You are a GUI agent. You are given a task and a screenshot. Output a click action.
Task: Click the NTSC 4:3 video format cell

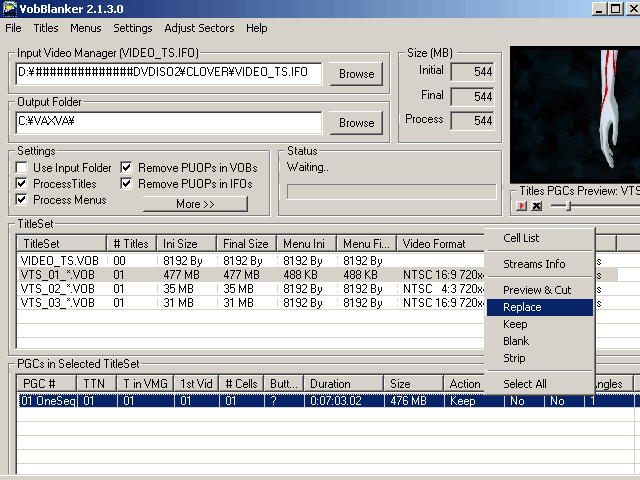(x=443, y=289)
